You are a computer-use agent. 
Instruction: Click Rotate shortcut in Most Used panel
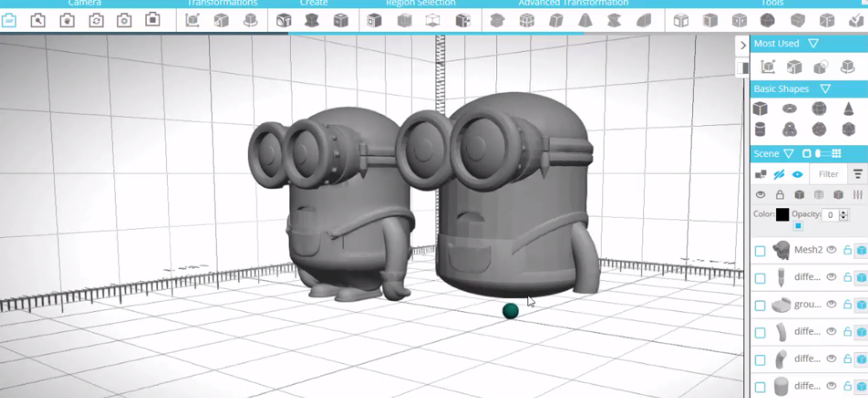[847, 67]
